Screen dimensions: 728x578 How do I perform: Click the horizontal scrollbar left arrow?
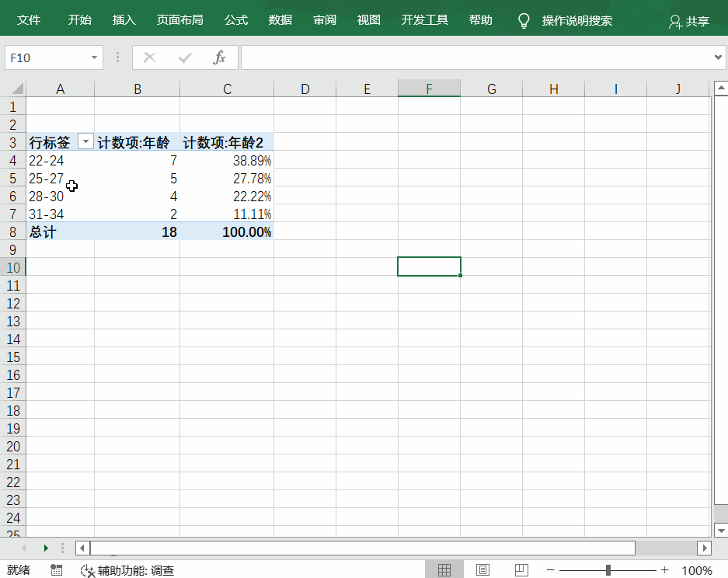[82, 548]
